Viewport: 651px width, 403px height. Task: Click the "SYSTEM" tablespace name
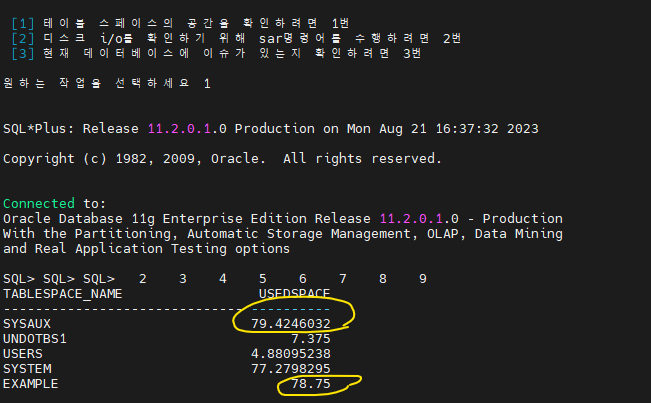[x=27, y=369]
